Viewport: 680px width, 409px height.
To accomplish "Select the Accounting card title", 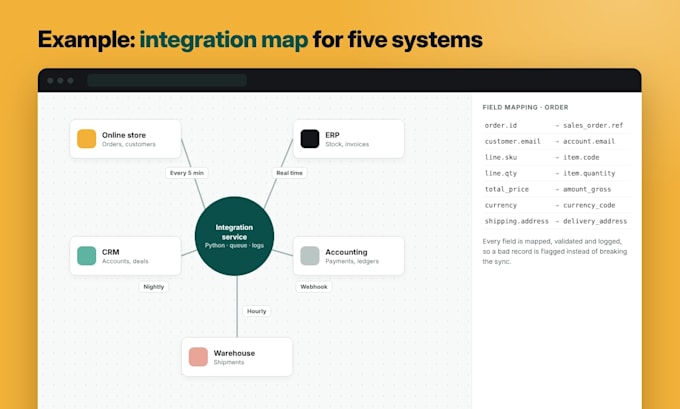I will 346,252.
